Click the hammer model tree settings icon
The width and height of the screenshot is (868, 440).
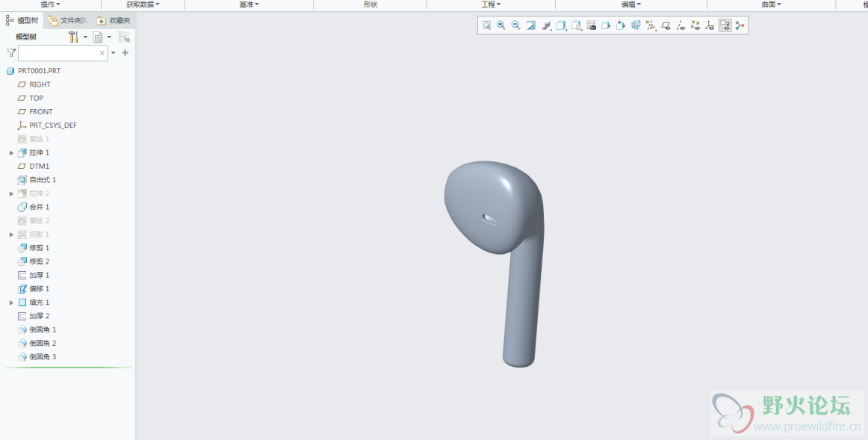(73, 37)
